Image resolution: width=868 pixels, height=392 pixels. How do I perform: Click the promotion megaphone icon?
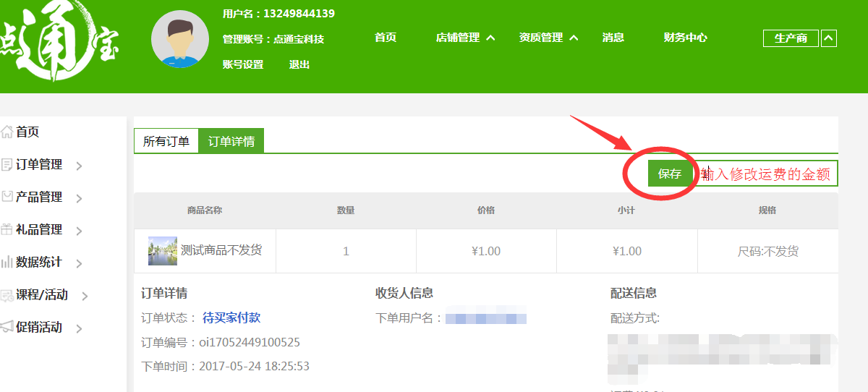coord(7,327)
